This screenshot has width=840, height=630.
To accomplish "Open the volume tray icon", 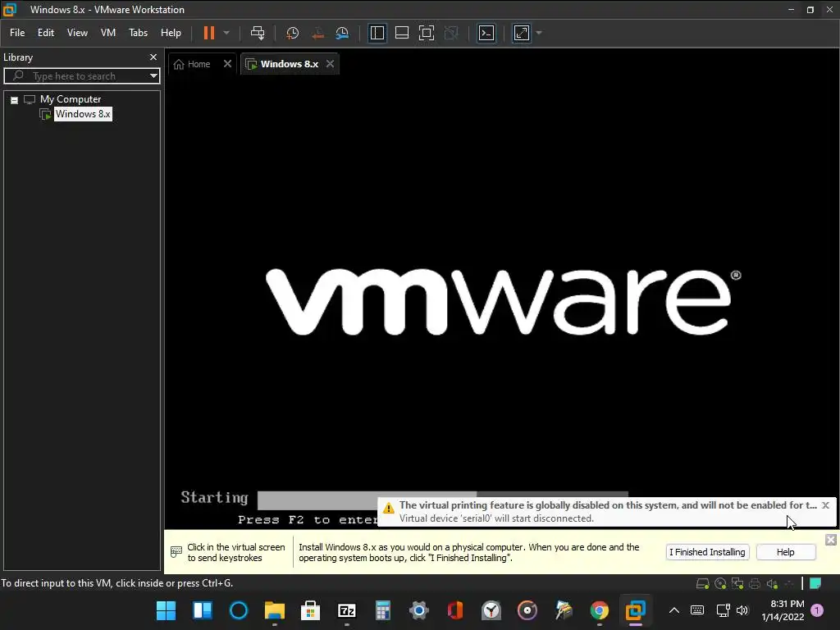I will click(x=742, y=610).
